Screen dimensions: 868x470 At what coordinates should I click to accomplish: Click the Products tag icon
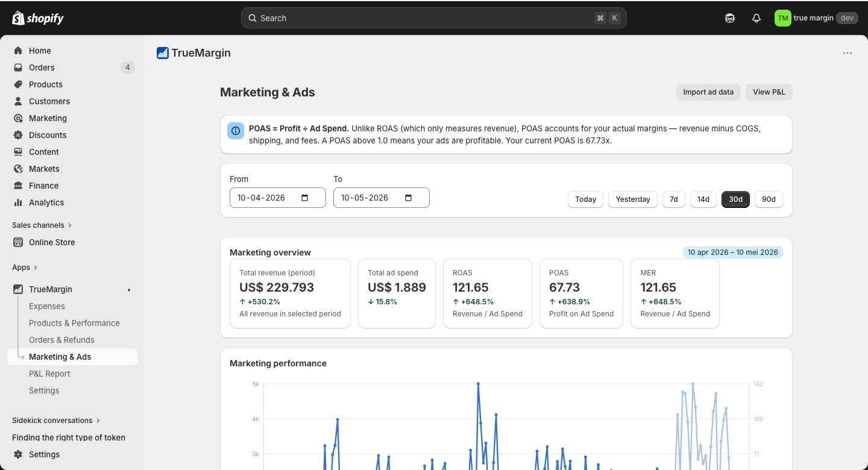[x=18, y=84]
